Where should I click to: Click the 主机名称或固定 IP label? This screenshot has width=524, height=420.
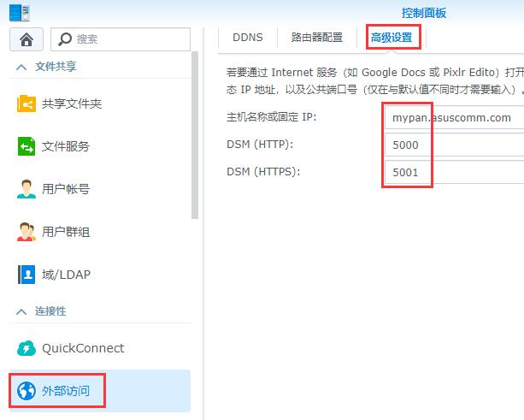coord(271,117)
